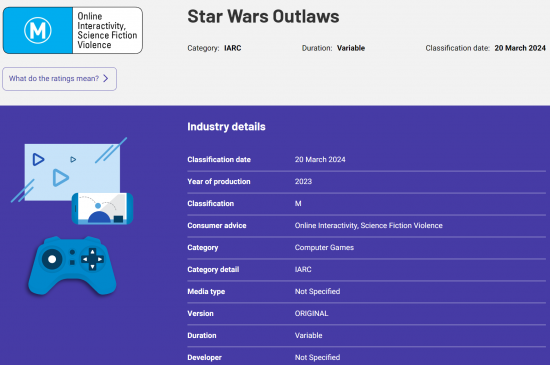Screen dimensions: 550x365
Task: Click the M rating circle icon
Action: pos(38,31)
